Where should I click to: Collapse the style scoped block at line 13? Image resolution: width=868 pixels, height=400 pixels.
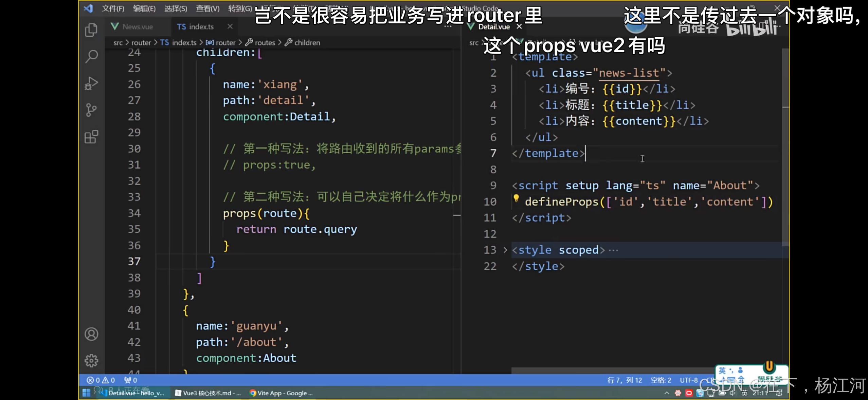click(x=505, y=250)
